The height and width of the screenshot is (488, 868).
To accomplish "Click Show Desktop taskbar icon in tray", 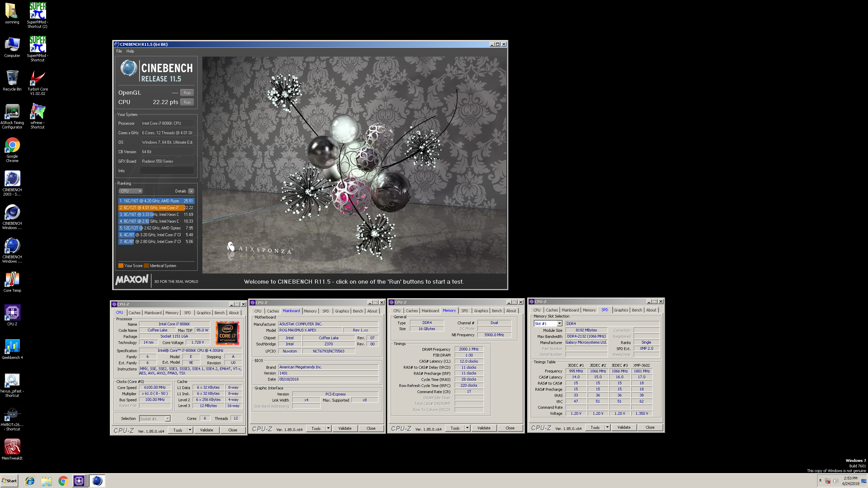I will tap(864, 481).
